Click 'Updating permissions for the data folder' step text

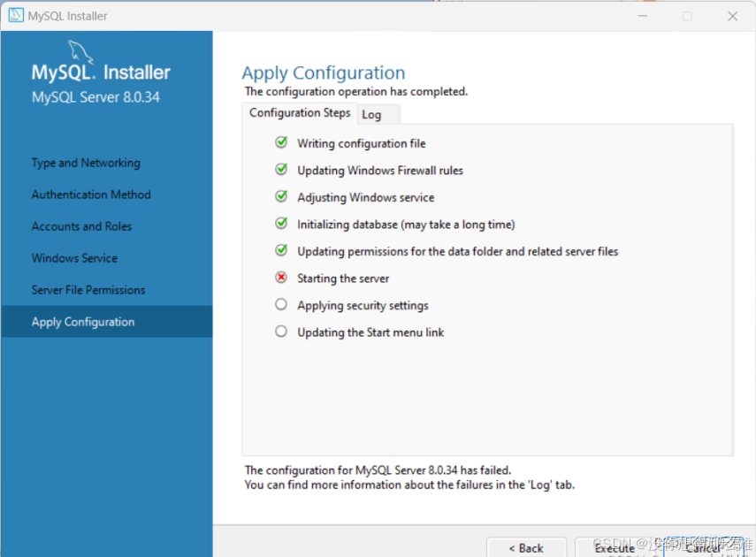457,251
